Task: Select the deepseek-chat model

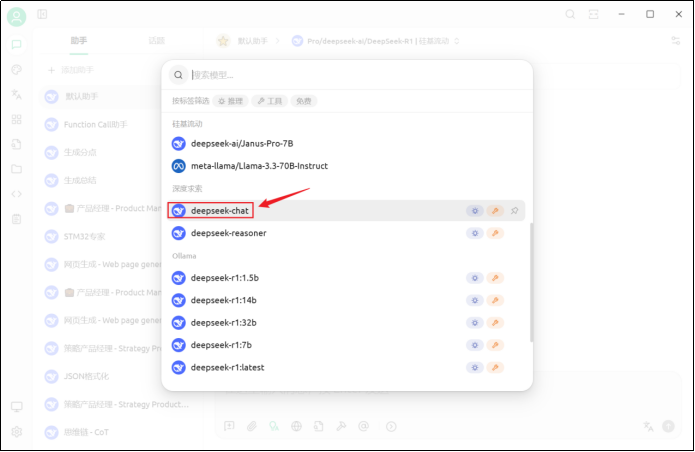Action: (347, 211)
